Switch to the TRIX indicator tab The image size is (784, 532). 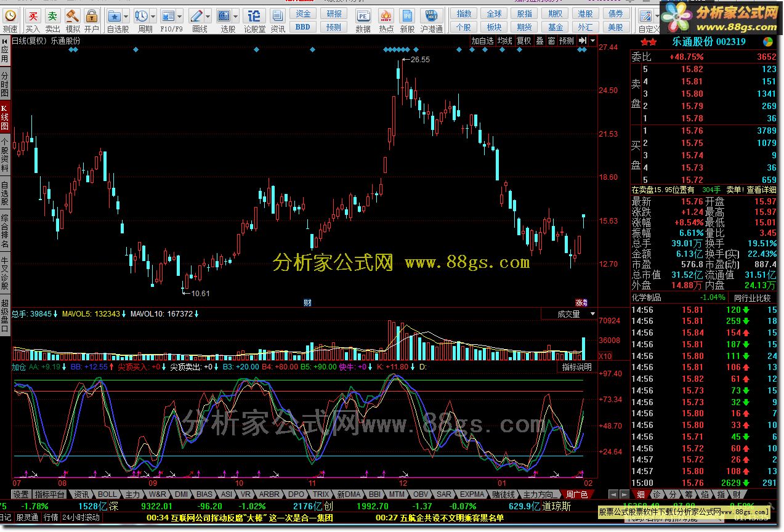click(x=321, y=494)
